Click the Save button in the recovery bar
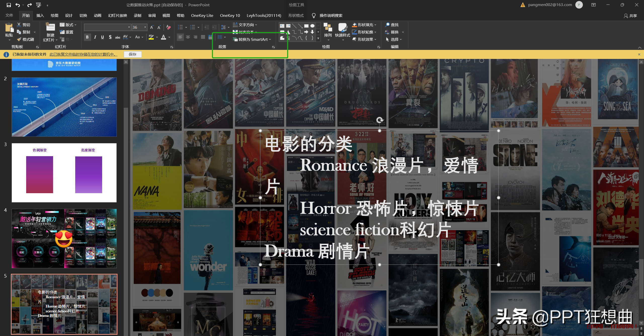 (x=133, y=54)
